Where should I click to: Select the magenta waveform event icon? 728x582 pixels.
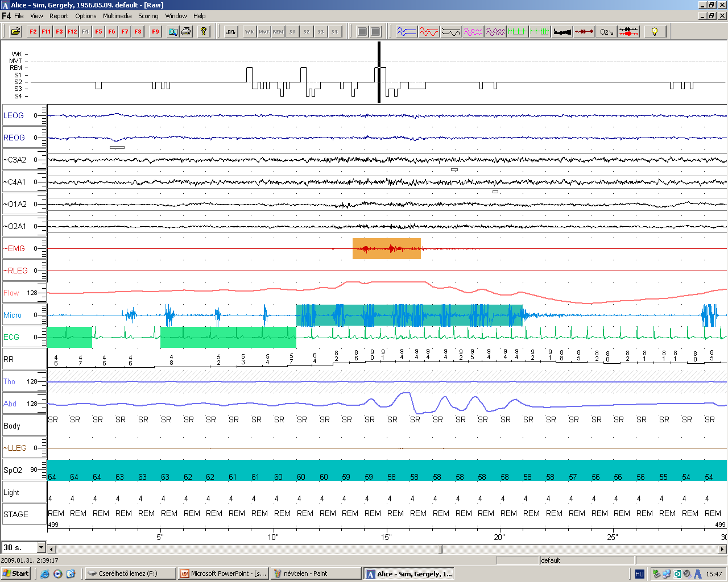click(x=473, y=32)
